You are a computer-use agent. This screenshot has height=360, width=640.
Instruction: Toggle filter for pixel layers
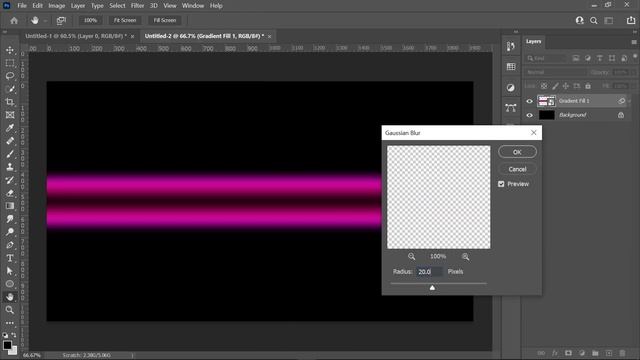pos(576,58)
